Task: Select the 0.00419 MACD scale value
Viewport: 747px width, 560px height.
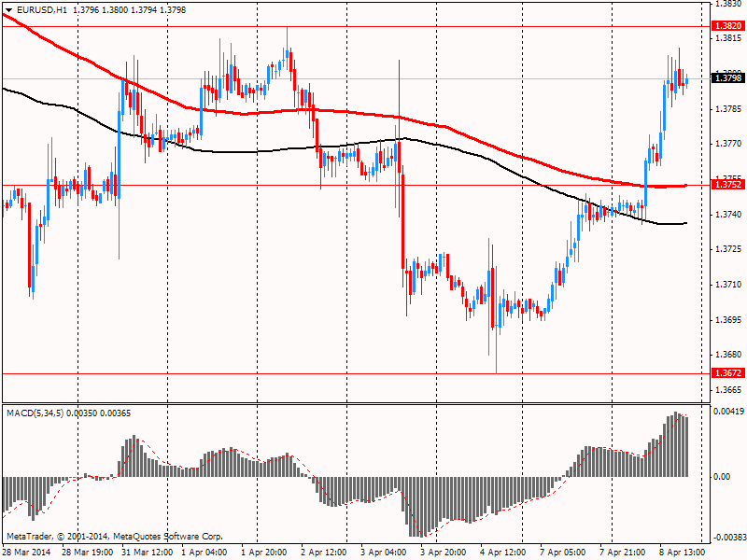Action: point(729,412)
